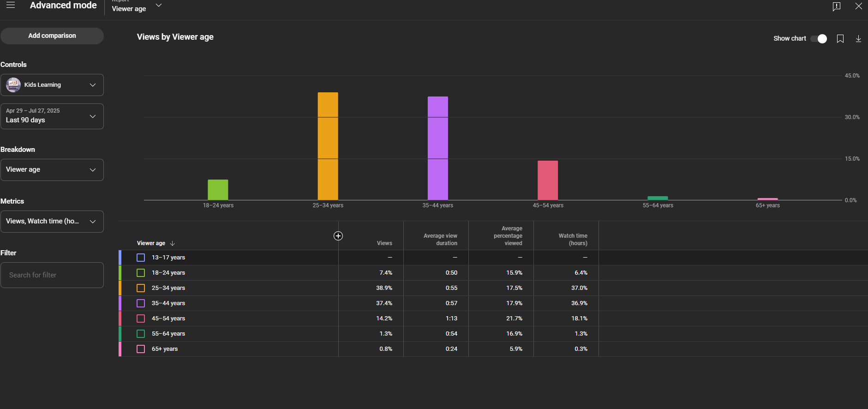Screen dimensions: 868x409
Task: Sort by Average view duration column
Action: pos(440,240)
